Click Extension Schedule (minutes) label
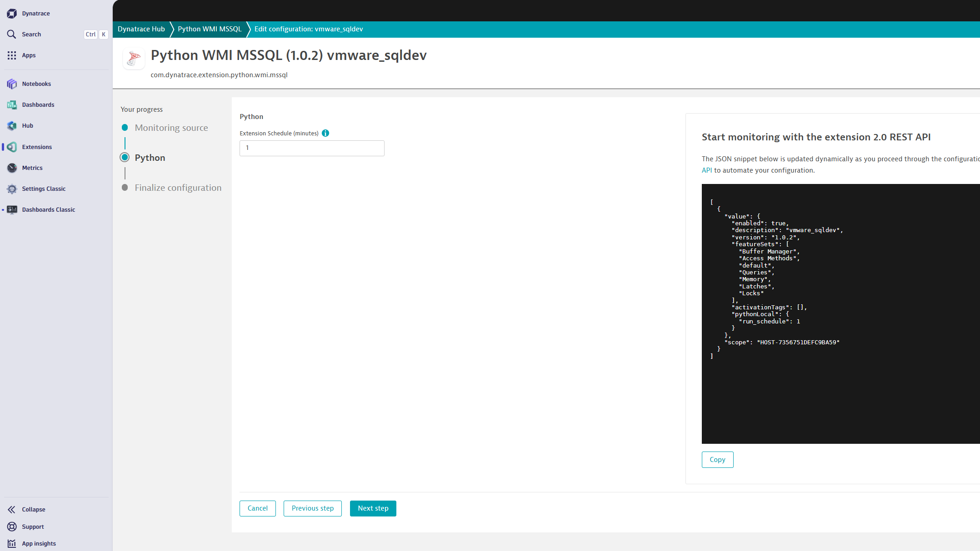The height and width of the screenshot is (551, 980). [x=279, y=134]
